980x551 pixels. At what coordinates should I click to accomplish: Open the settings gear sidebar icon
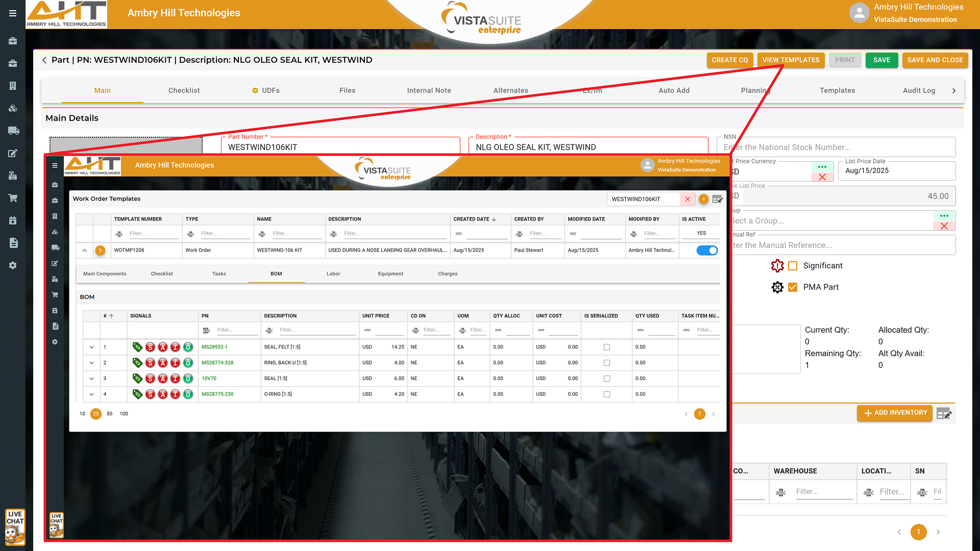click(x=13, y=266)
